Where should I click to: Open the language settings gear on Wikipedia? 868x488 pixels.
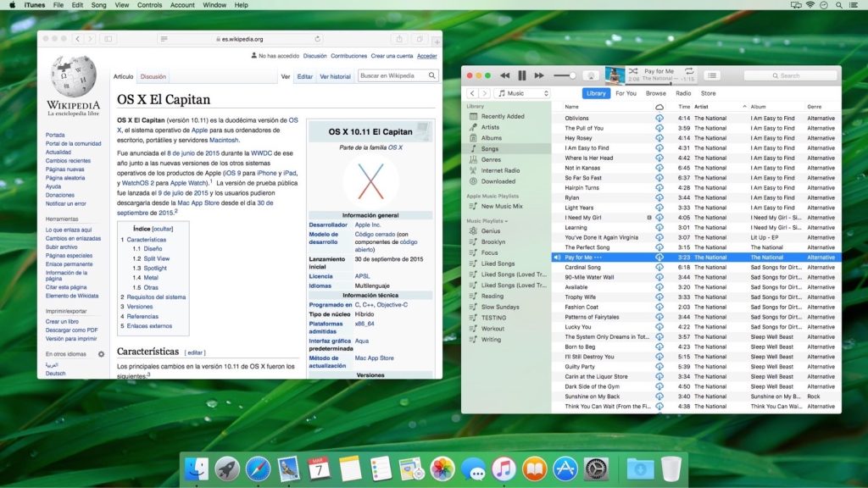point(102,354)
